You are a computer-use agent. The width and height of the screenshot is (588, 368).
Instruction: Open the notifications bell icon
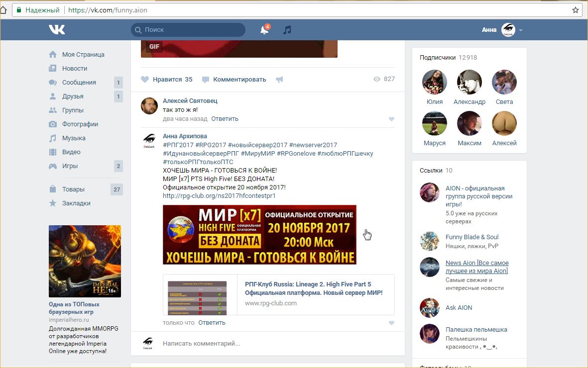tap(264, 30)
